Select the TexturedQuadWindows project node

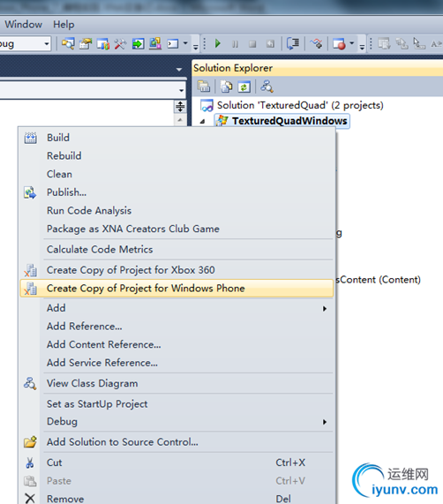282,121
